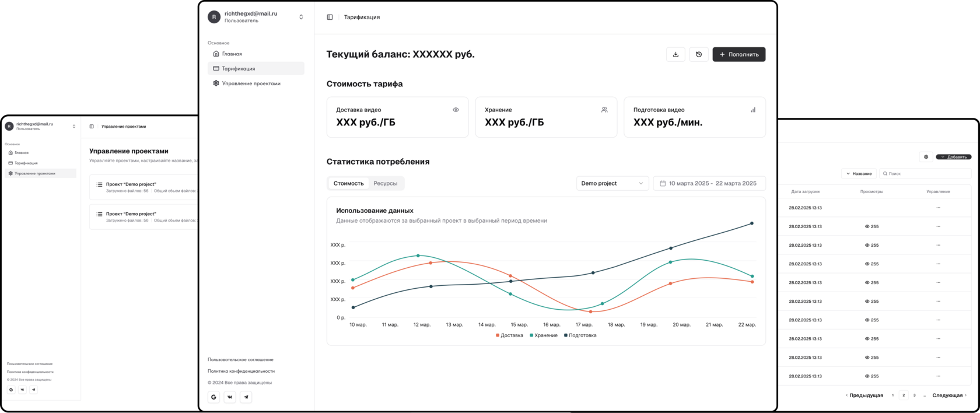Toggle the Доставка legend series in chart
The width and height of the screenshot is (980, 413).
[x=509, y=335]
